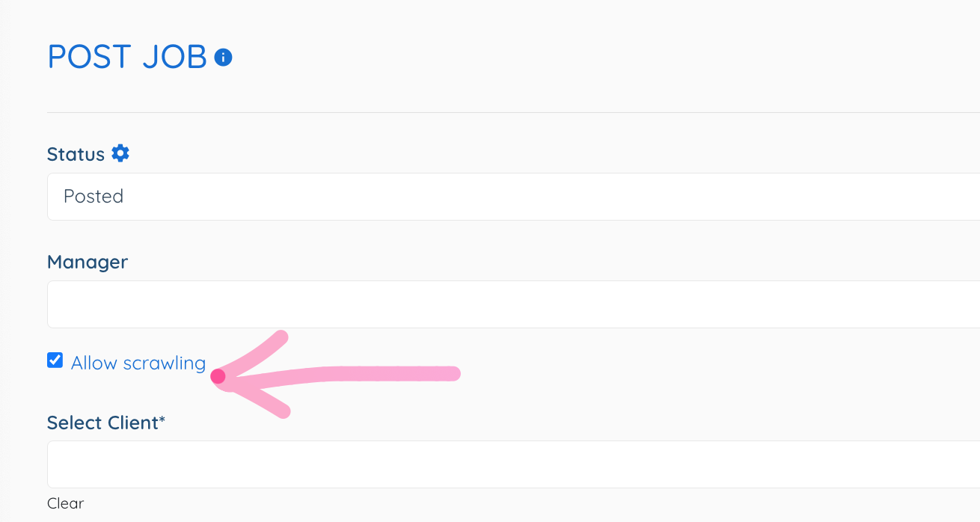Configure statuses using the blue cog icon

120,153
